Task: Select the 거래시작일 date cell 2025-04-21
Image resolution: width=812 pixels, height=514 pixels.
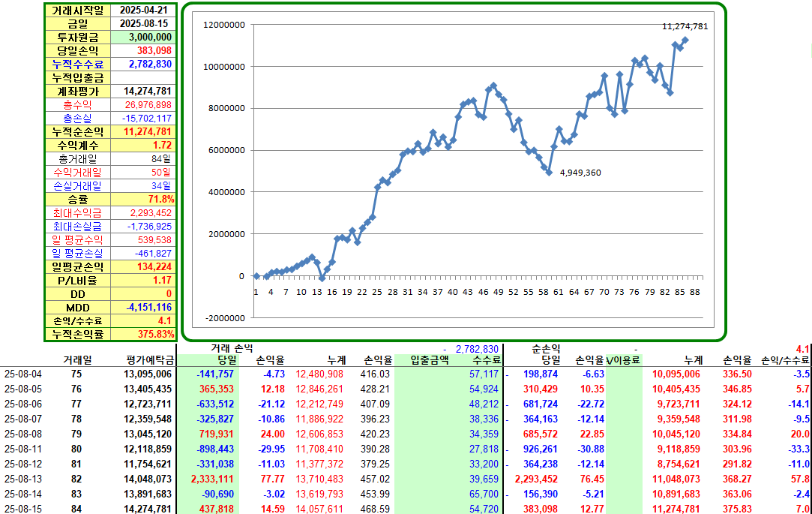Action: click(x=143, y=11)
